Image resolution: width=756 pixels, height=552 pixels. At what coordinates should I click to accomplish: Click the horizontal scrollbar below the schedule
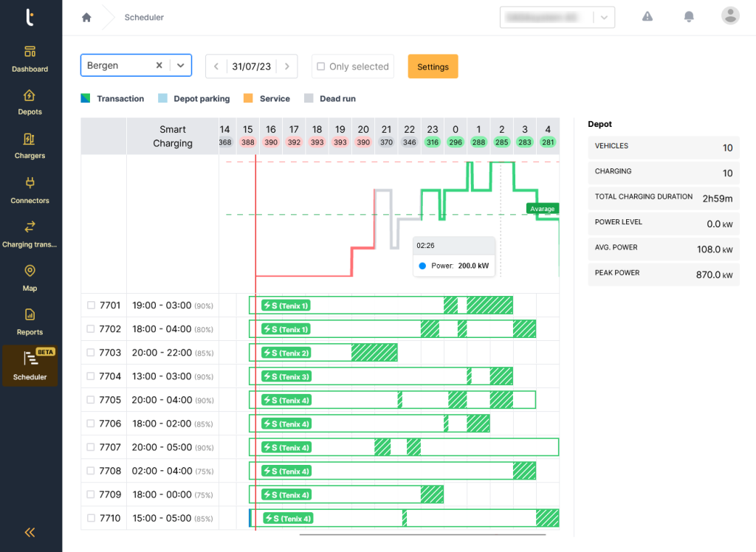[x=422, y=534]
